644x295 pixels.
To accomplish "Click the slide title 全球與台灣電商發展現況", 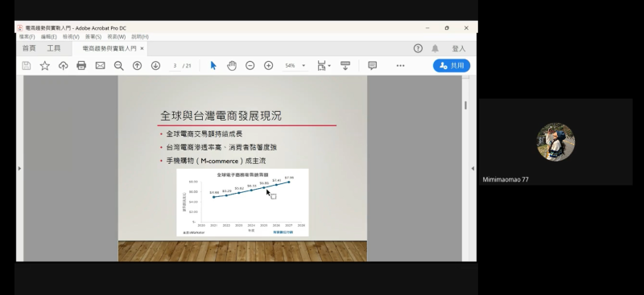I will click(x=221, y=115).
